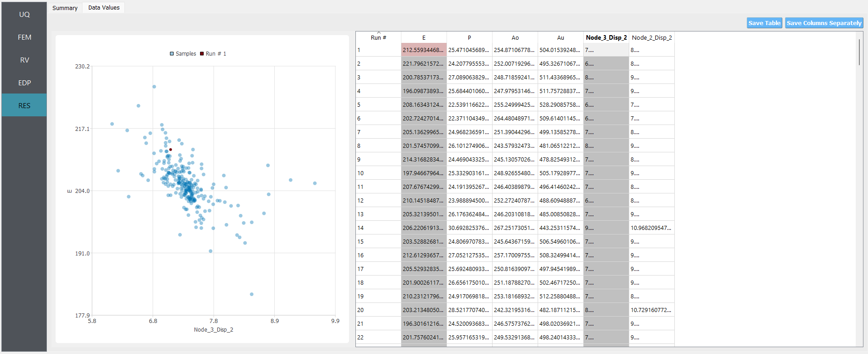
Task: Select Au cell 497.94541989 in row 17
Action: click(x=560, y=269)
